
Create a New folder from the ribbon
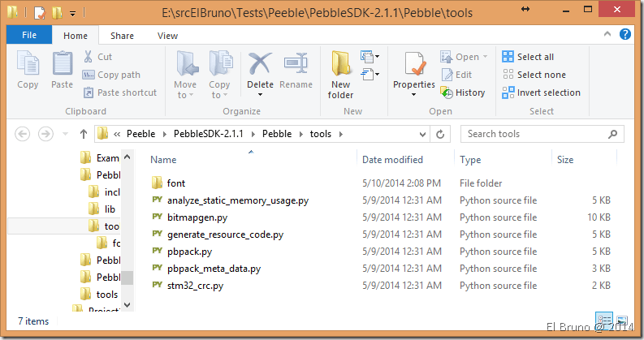tap(341, 73)
